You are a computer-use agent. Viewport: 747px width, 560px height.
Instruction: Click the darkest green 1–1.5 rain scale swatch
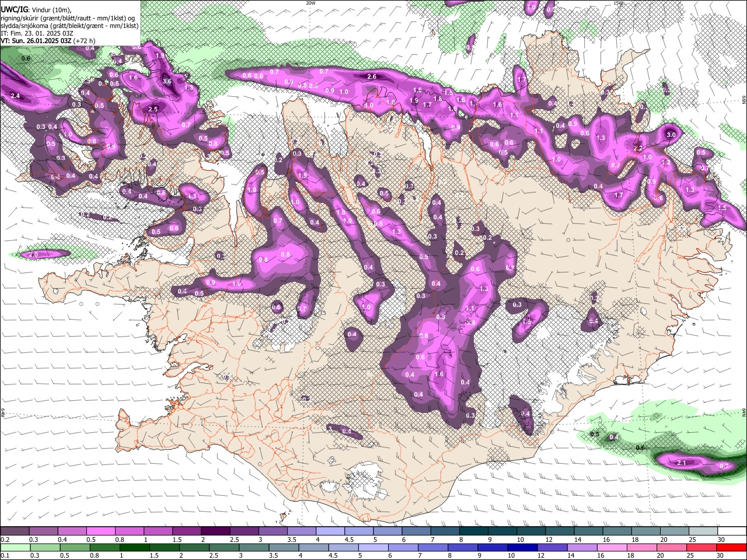tap(134, 547)
